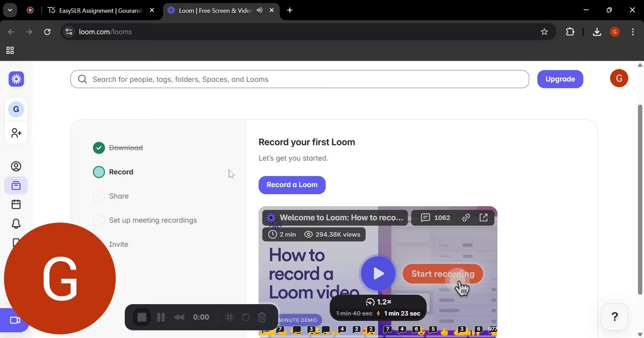Click the dotted effects icon in recording bar
Screen dimensions: 644x338
tap(230, 317)
